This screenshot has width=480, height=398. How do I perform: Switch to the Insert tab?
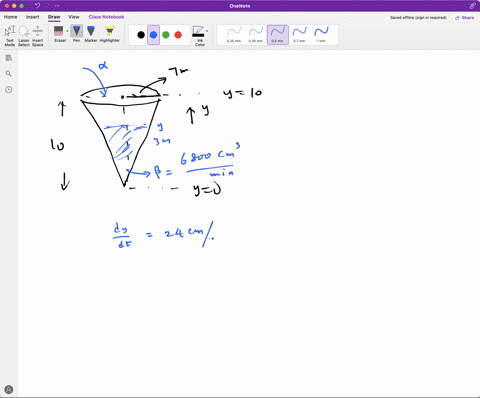pos(33,17)
